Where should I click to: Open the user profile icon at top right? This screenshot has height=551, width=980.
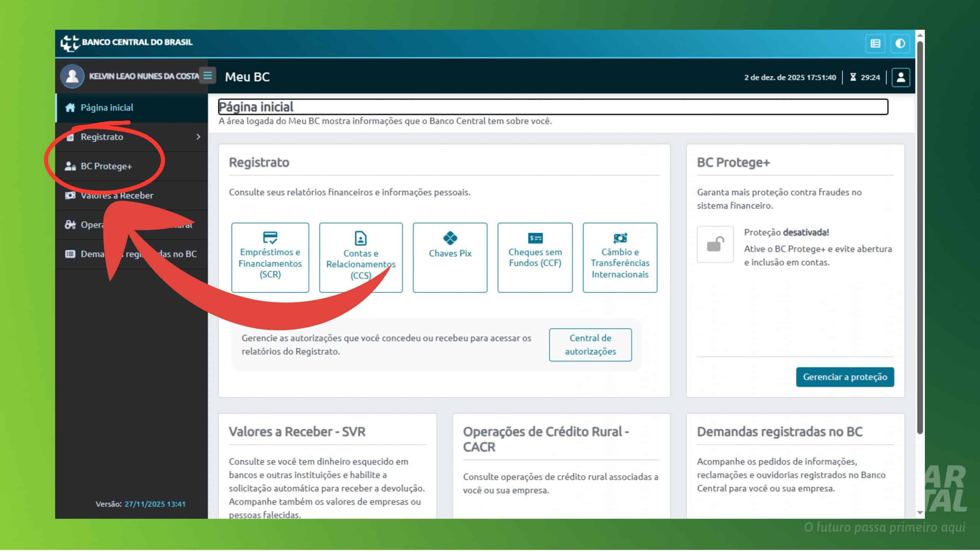click(900, 77)
